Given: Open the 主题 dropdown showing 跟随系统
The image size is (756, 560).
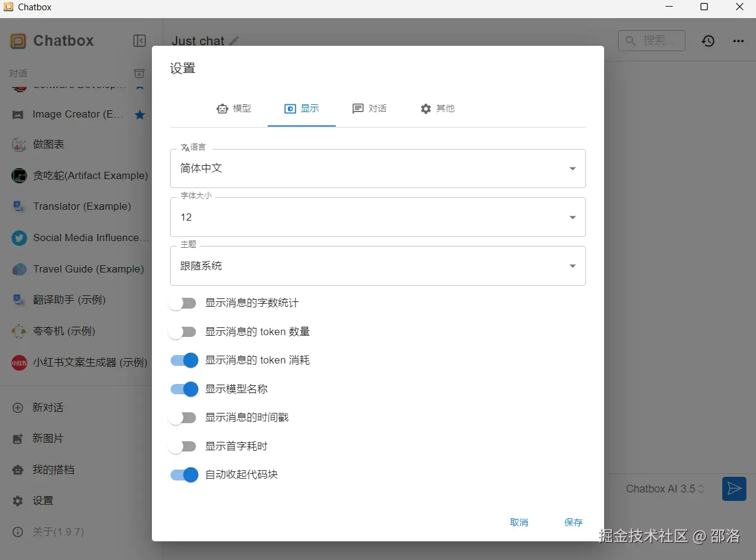Looking at the screenshot, I should [378, 266].
